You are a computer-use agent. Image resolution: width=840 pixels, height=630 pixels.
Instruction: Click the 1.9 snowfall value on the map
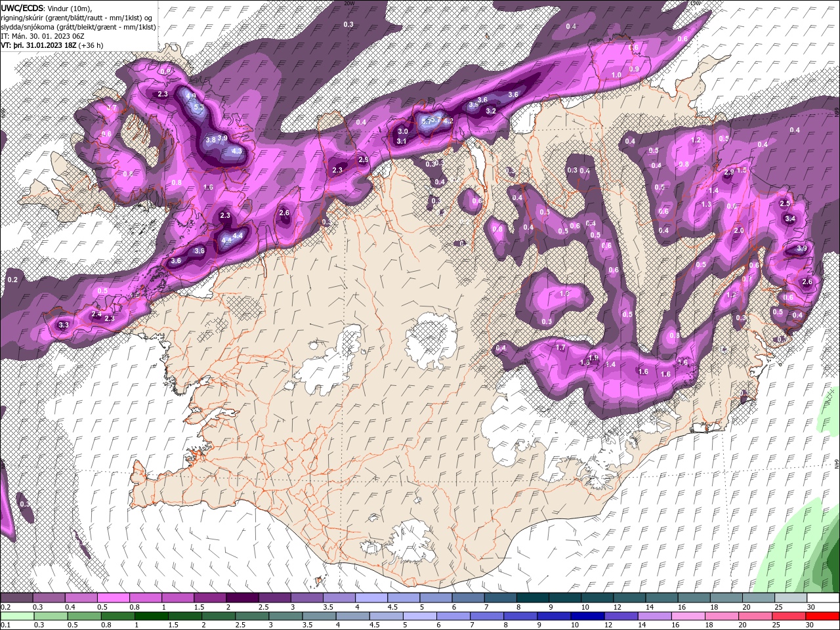point(594,358)
